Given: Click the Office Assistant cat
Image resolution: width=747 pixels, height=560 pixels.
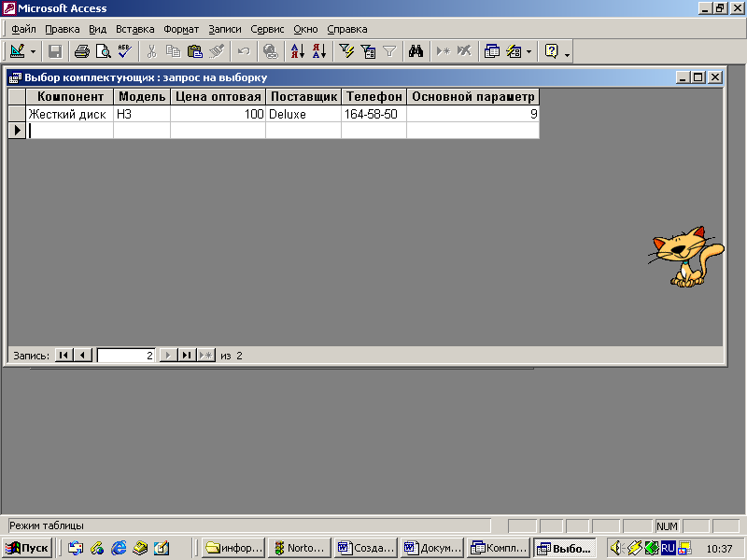Looking at the screenshot, I should [685, 256].
